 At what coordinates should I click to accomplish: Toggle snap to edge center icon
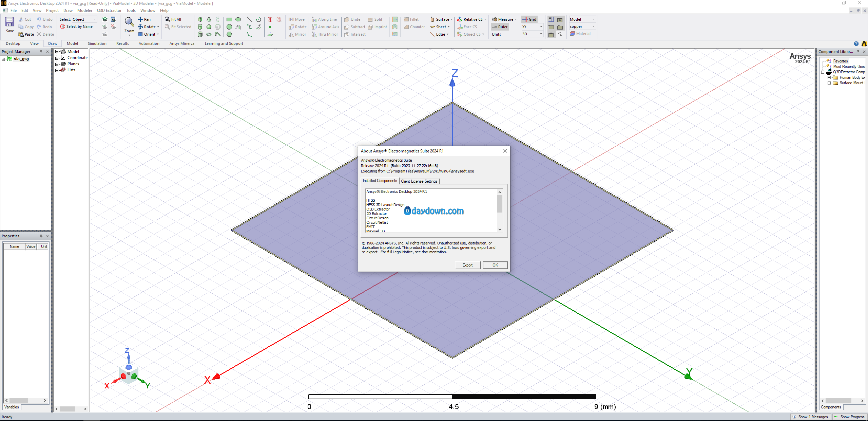click(x=551, y=34)
